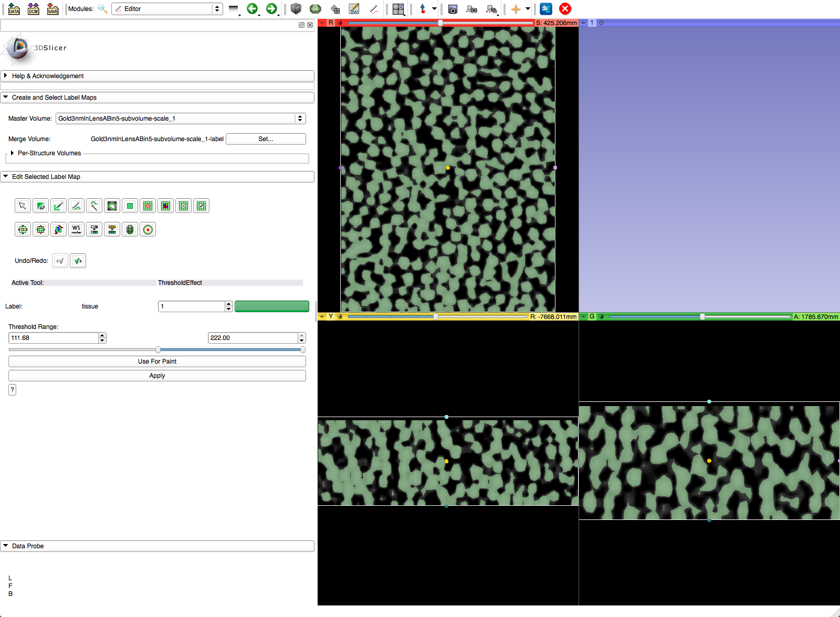
Task: Click the Apply button
Action: 157,376
